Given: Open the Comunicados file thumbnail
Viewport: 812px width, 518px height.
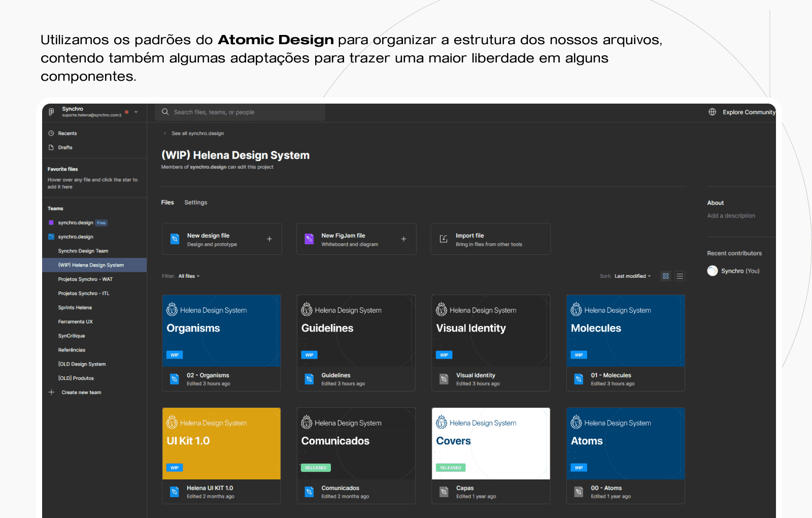Looking at the screenshot, I should [x=356, y=443].
